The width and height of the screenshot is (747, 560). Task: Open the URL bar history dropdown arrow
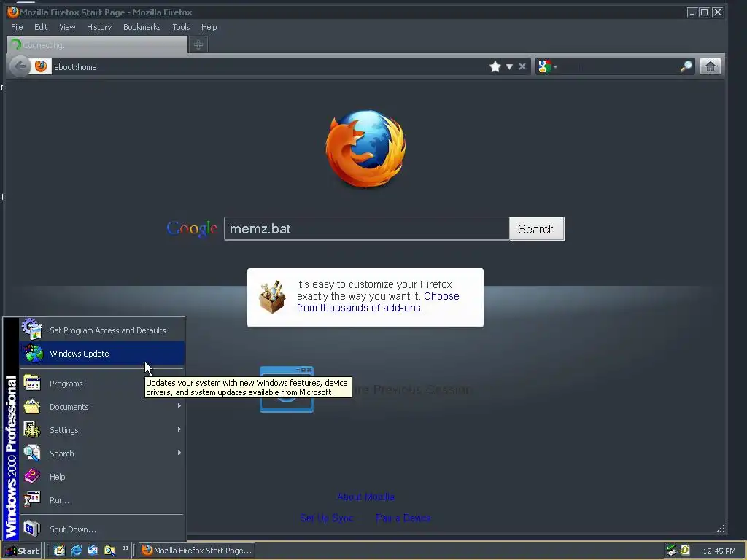pyautogui.click(x=509, y=66)
